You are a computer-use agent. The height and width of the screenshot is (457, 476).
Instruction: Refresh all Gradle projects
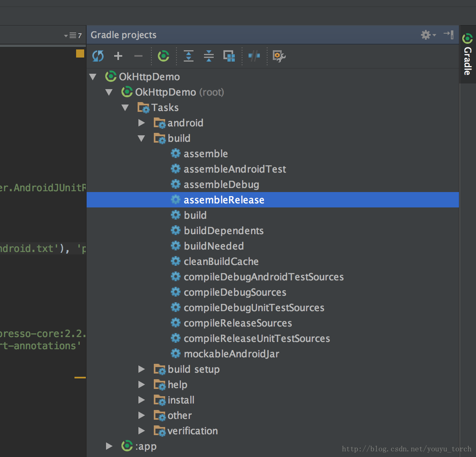point(98,56)
